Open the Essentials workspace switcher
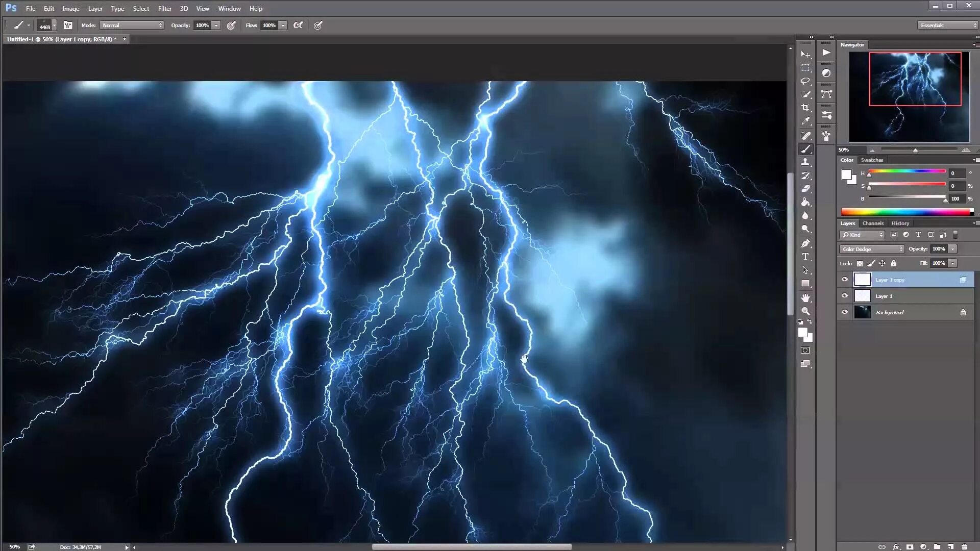This screenshot has width=980, height=551. pos(945,24)
